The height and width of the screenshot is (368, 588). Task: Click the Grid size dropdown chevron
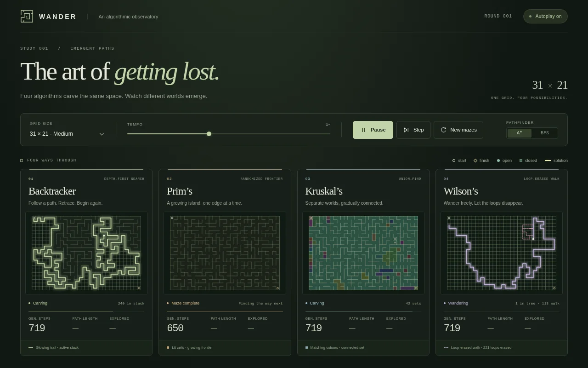point(102,134)
